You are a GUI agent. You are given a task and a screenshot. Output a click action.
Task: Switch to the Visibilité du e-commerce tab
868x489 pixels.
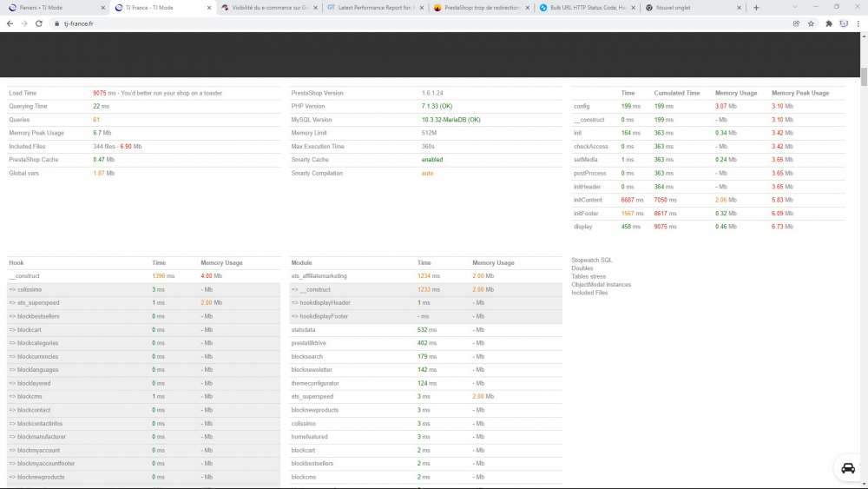coord(270,8)
